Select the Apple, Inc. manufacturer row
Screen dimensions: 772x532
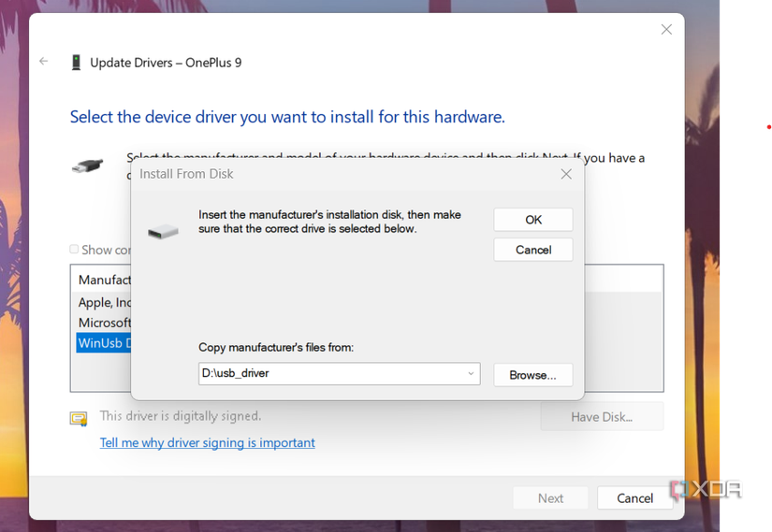coord(104,302)
